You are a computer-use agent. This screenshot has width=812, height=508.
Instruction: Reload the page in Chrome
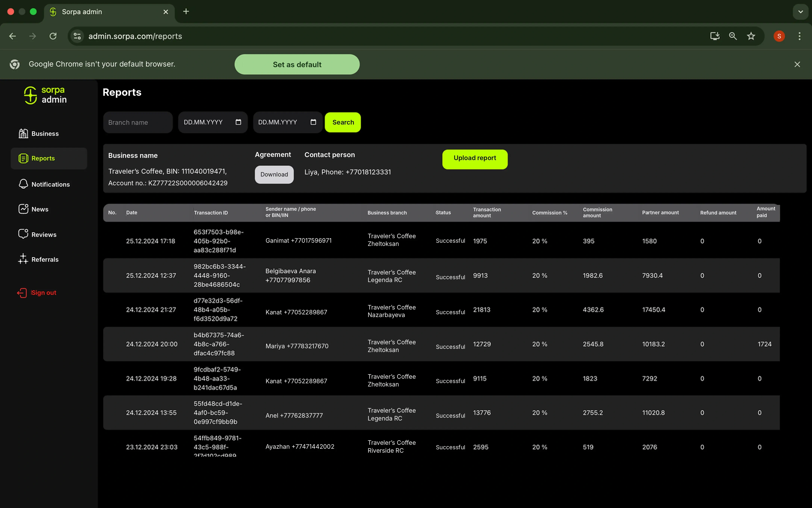pyautogui.click(x=53, y=36)
